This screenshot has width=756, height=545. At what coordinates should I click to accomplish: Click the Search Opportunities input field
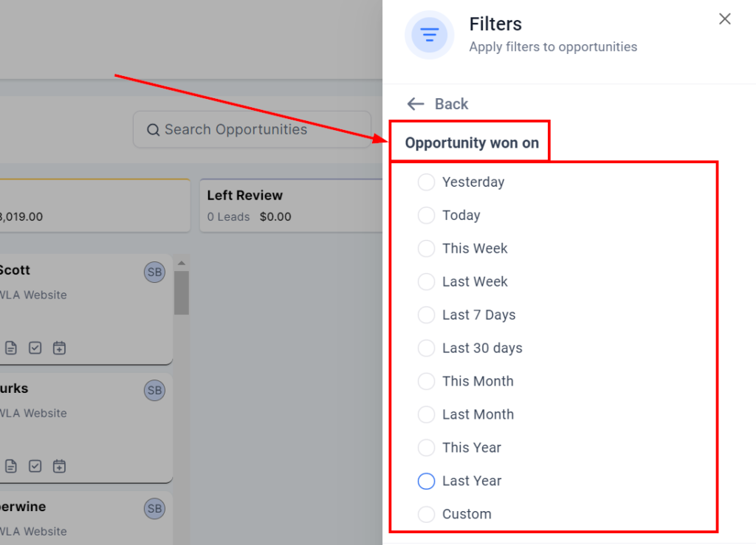click(x=252, y=130)
